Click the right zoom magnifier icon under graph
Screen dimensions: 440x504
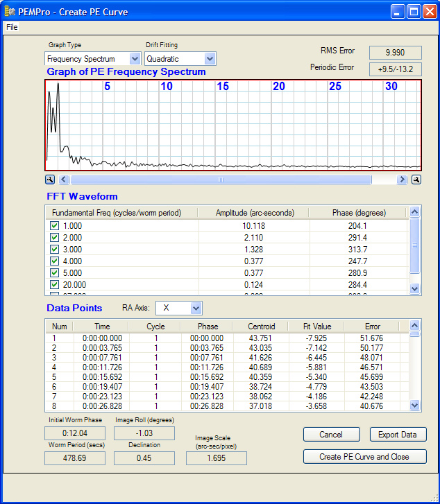416,180
